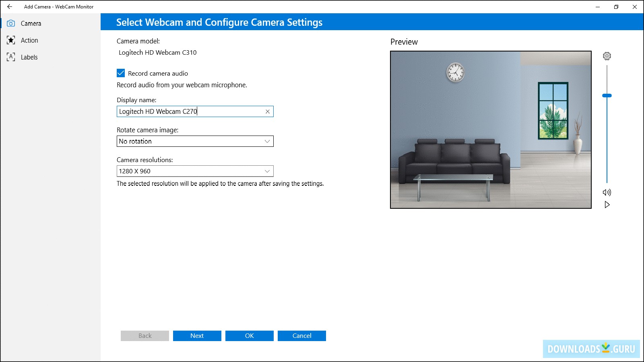Open the Rotate camera image dropdown
This screenshot has width=644, height=362.
pos(267,141)
